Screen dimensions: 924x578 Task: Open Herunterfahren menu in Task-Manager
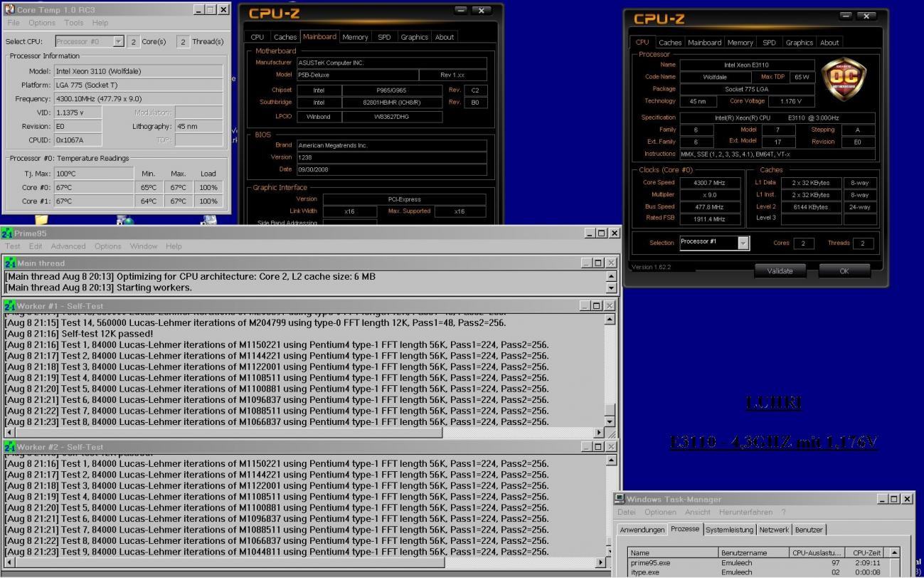point(745,512)
